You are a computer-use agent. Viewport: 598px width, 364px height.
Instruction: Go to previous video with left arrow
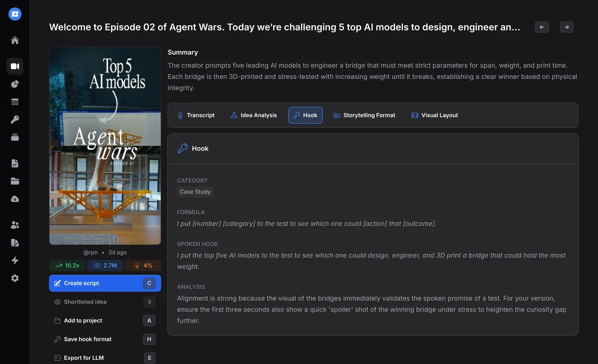coord(542,27)
